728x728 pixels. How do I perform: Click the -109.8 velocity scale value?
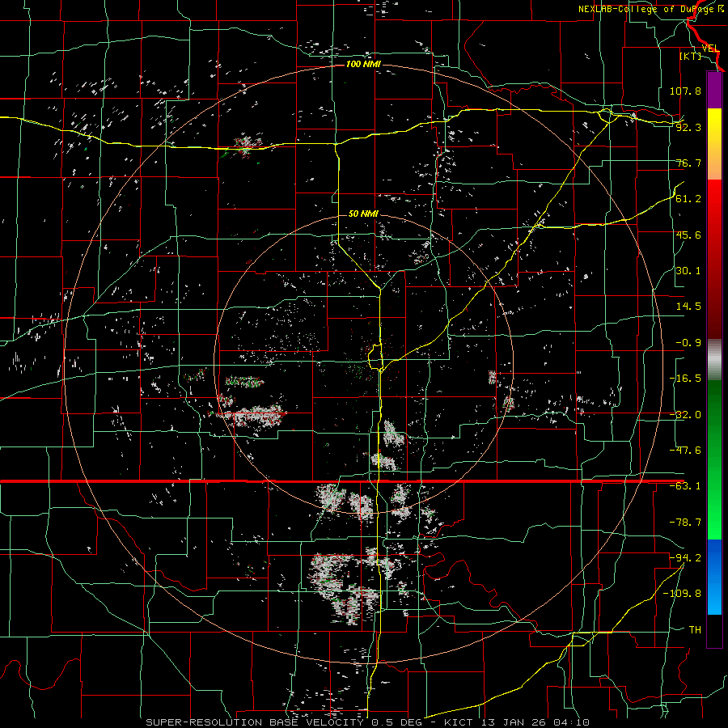682,594
